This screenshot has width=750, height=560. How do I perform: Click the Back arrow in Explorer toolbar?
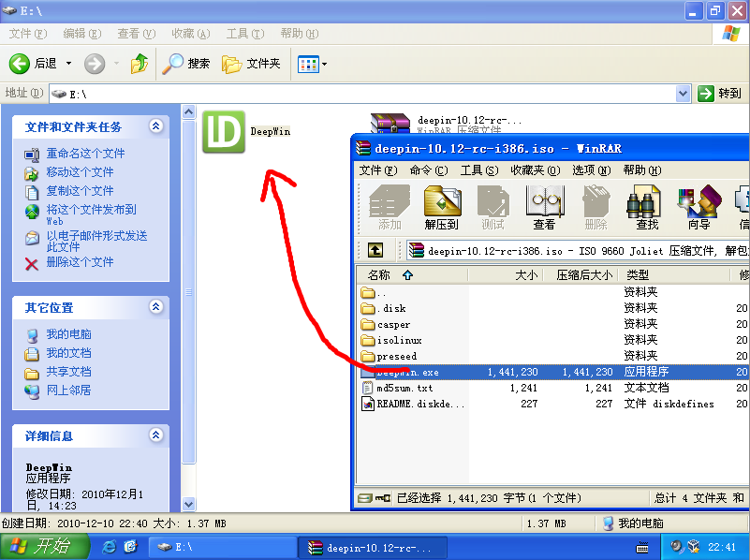coord(20,63)
